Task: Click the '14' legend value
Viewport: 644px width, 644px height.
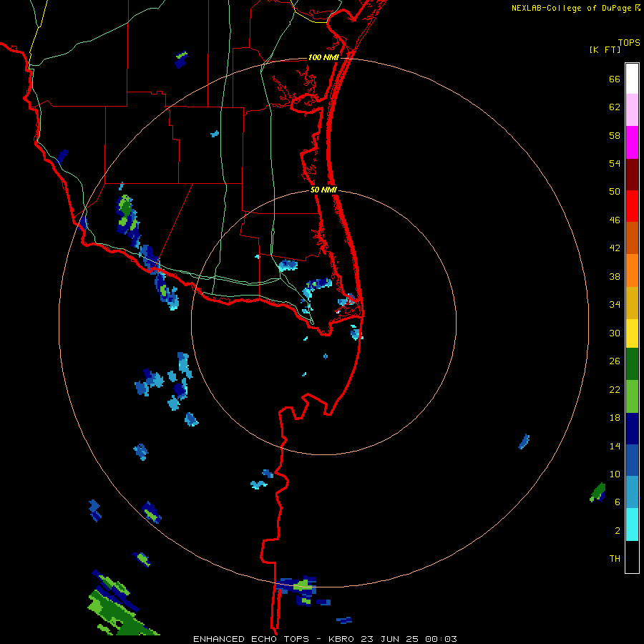Action: tap(615, 446)
